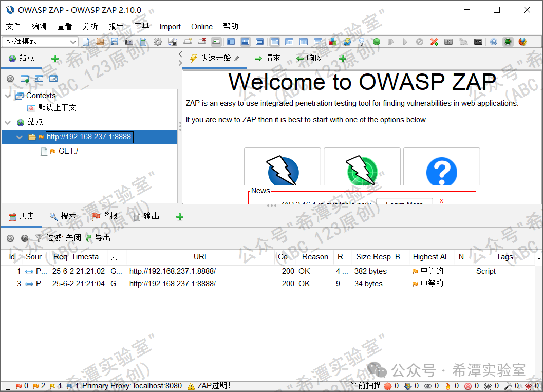Click the Scan Policy Manager sliders icon

tap(448, 42)
